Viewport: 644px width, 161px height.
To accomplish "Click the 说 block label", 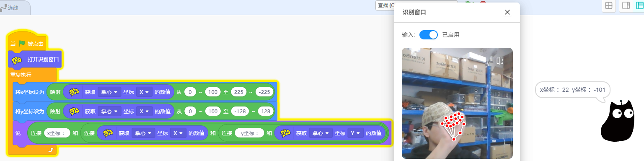I will pyautogui.click(x=18, y=133).
